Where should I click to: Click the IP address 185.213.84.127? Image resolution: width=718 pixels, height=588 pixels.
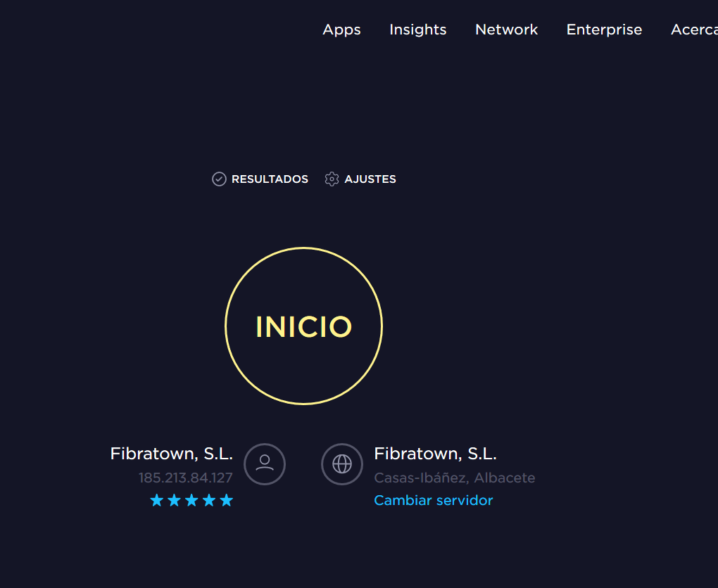click(185, 478)
